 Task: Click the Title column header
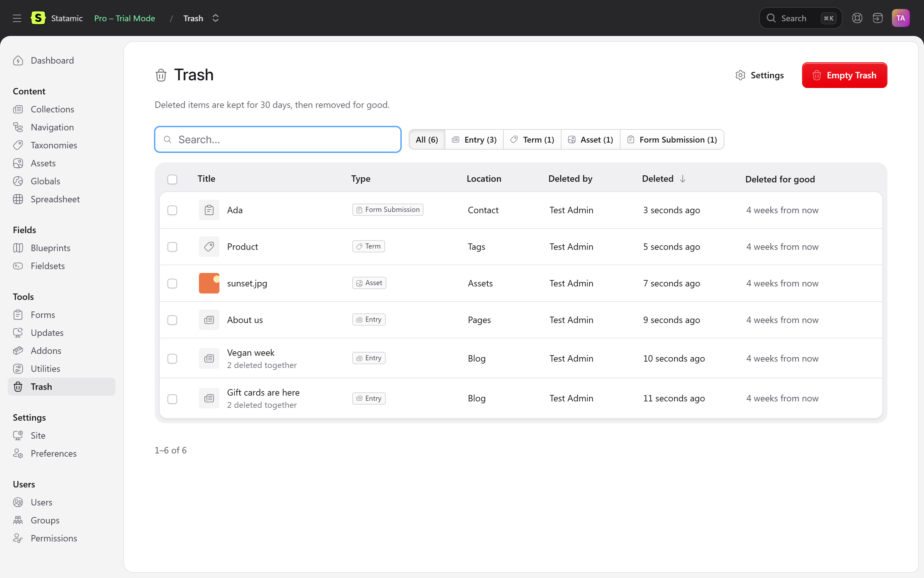[x=206, y=179]
